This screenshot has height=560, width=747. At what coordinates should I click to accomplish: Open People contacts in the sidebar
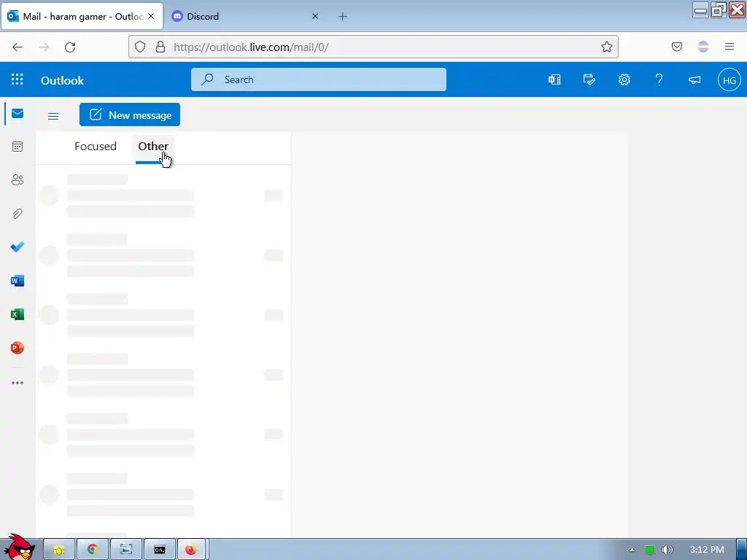point(18,180)
